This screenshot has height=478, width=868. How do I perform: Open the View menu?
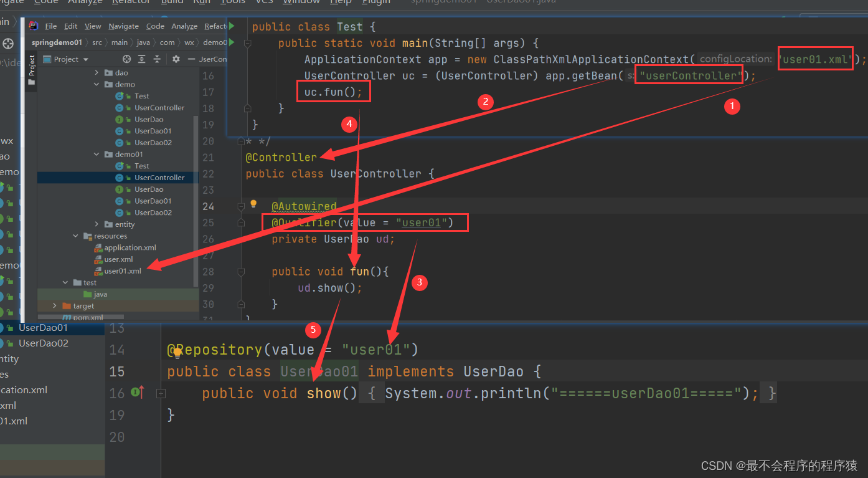[x=93, y=26]
